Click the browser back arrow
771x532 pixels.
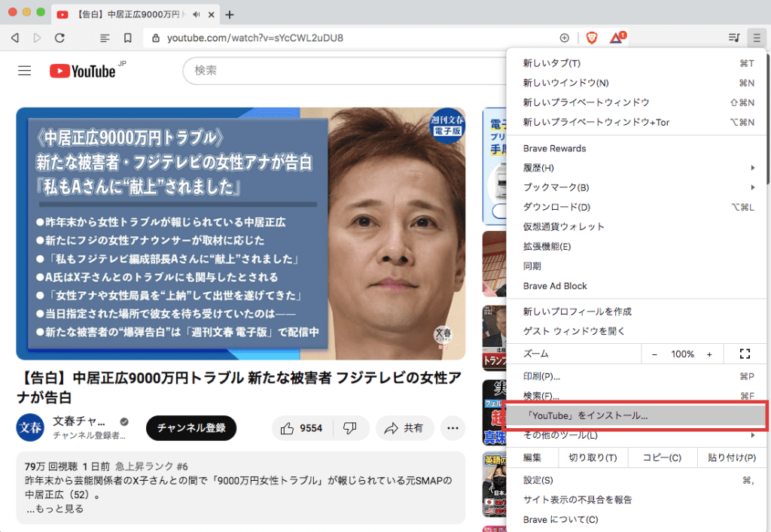(x=15, y=38)
